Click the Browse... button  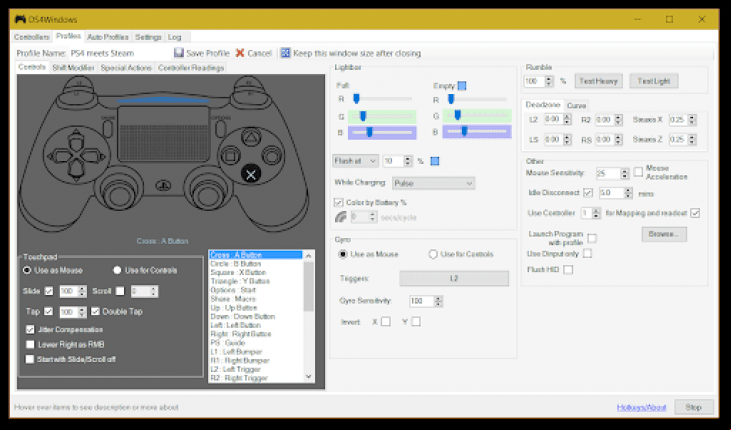tap(664, 234)
